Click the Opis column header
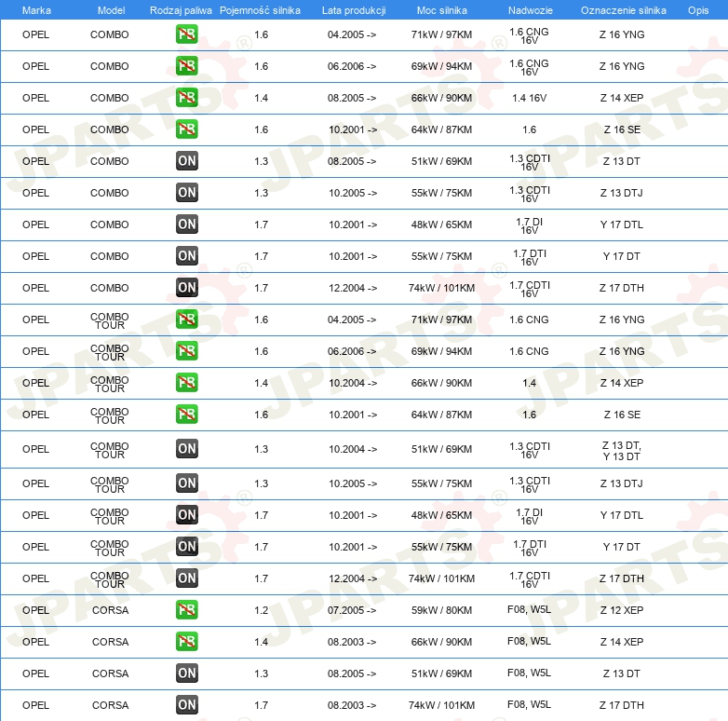Viewport: 728px width, 721px height. click(x=698, y=10)
